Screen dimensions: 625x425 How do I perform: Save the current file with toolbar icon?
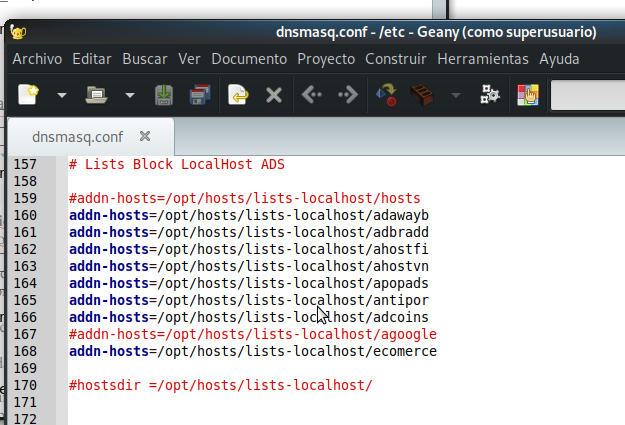click(164, 95)
